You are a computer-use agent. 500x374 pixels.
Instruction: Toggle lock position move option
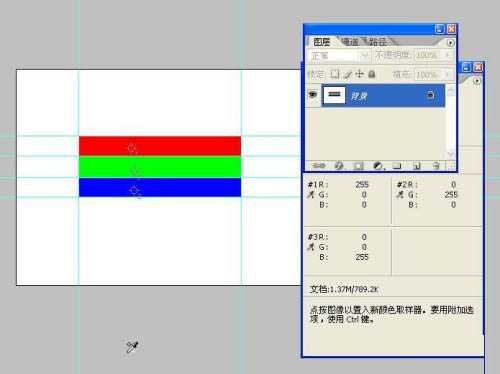(x=359, y=74)
